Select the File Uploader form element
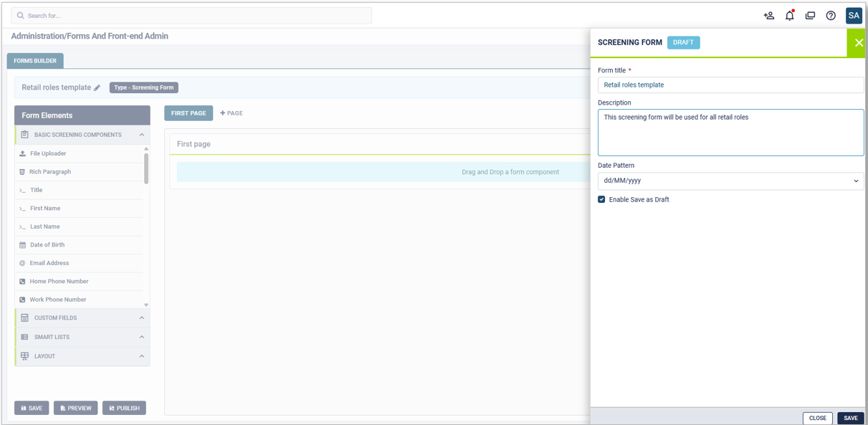 point(48,153)
